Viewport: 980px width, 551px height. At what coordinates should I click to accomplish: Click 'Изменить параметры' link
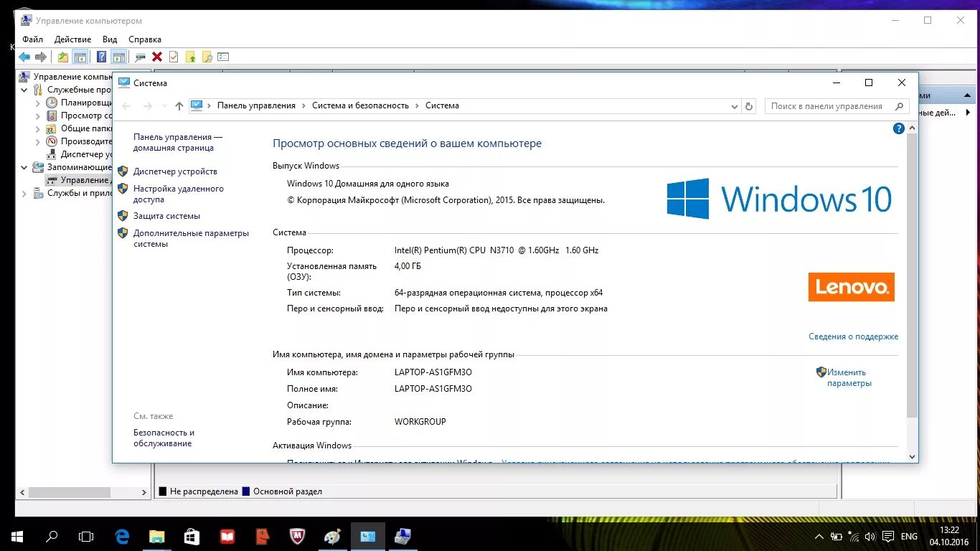coord(849,377)
